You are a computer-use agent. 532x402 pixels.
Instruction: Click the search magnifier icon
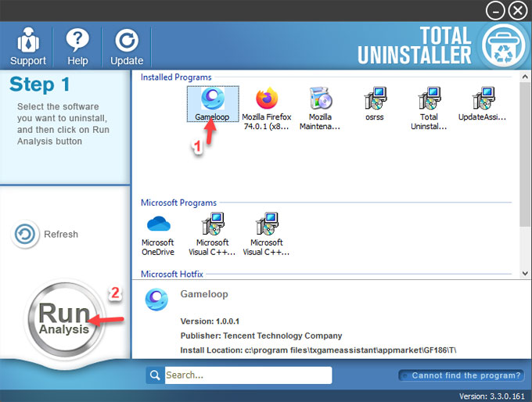pos(155,375)
